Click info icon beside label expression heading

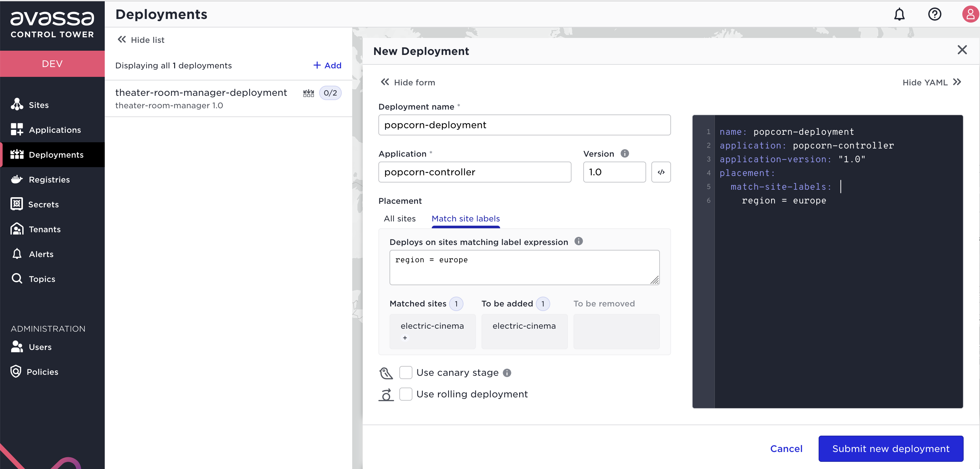(x=578, y=241)
